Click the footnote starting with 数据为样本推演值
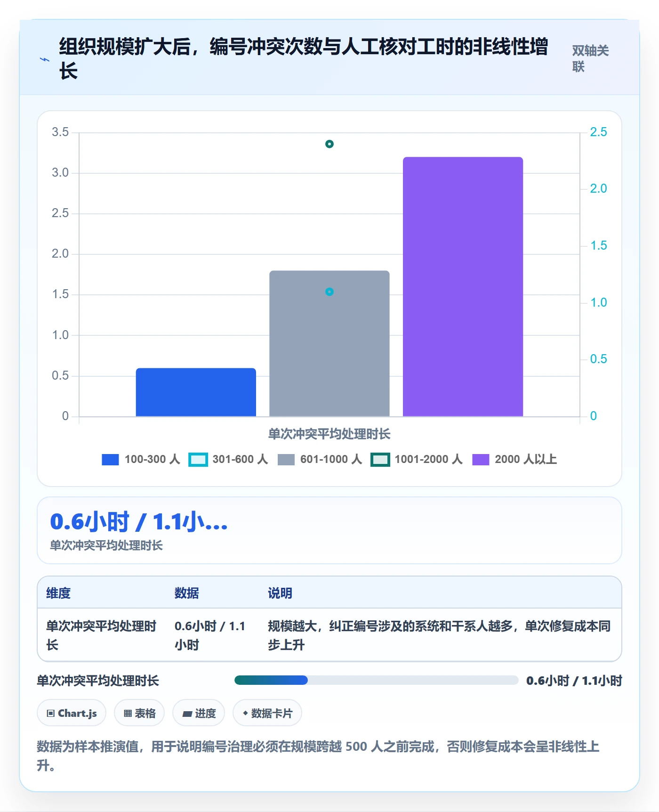This screenshot has width=659, height=812. click(x=318, y=756)
